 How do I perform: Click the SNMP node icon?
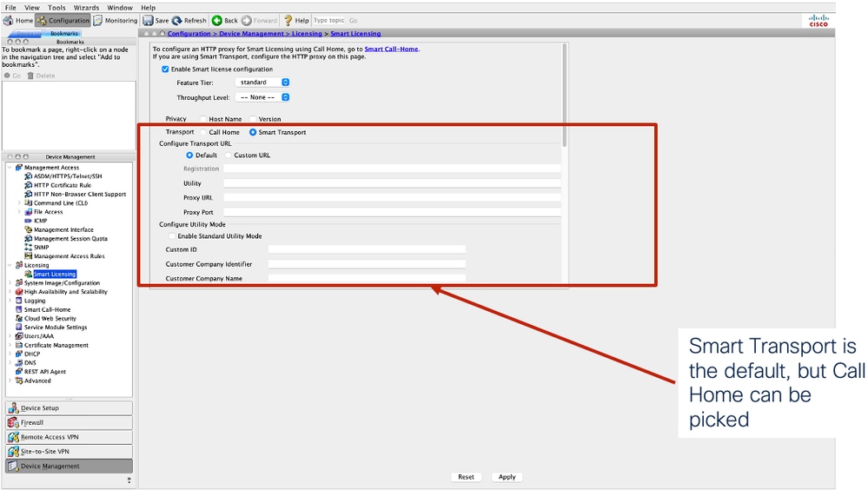(x=28, y=247)
